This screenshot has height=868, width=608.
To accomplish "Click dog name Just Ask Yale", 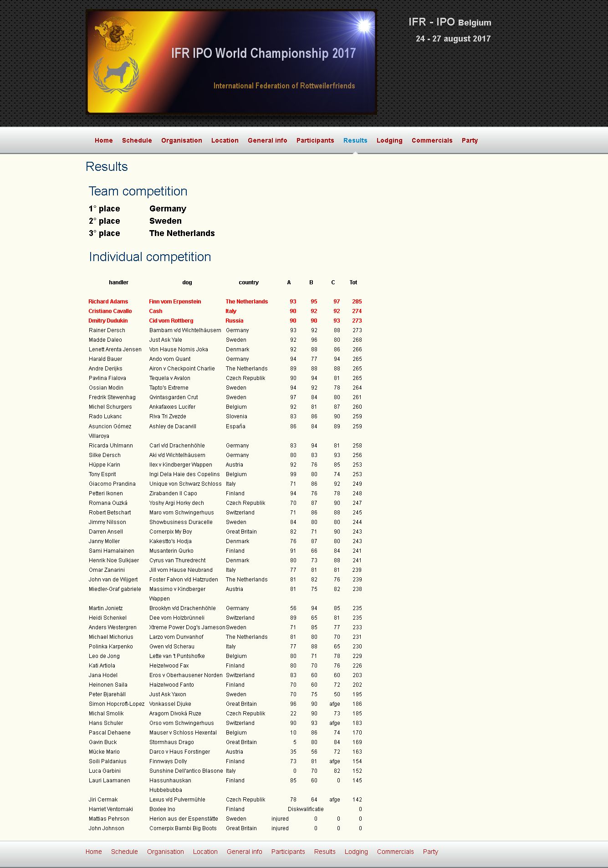I will pos(166,340).
